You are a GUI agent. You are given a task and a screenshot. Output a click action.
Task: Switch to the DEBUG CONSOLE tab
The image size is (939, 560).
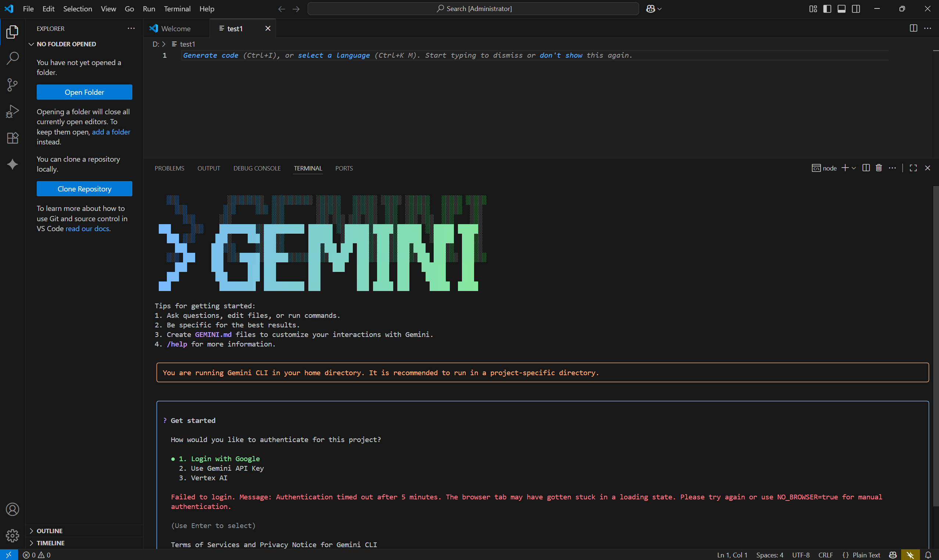[257, 168]
